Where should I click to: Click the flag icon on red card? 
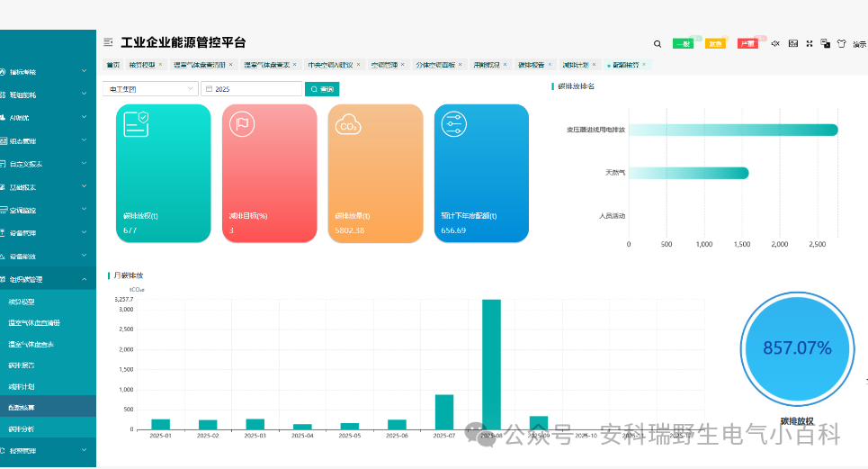point(242,124)
